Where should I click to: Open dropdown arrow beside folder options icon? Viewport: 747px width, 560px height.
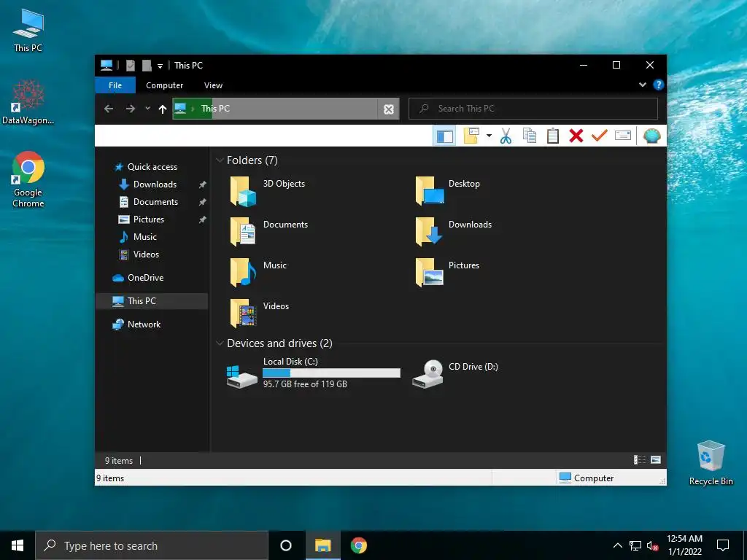[489, 136]
